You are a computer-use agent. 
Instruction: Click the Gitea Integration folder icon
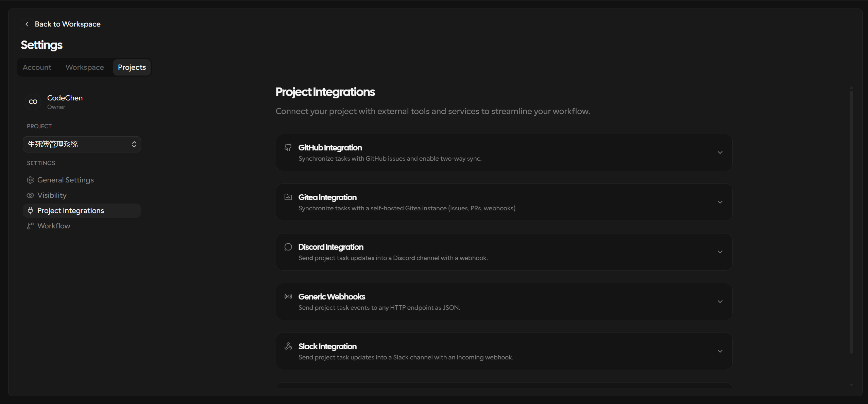288,197
